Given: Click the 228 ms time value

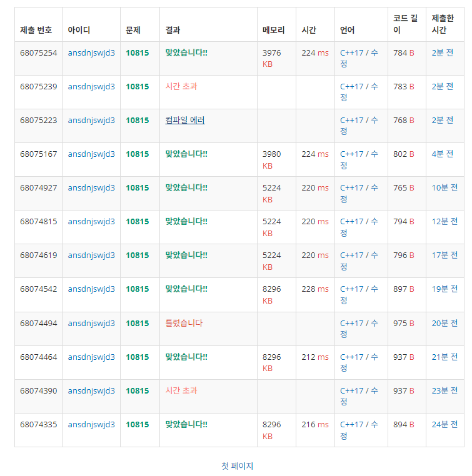Looking at the screenshot, I should [x=315, y=289].
